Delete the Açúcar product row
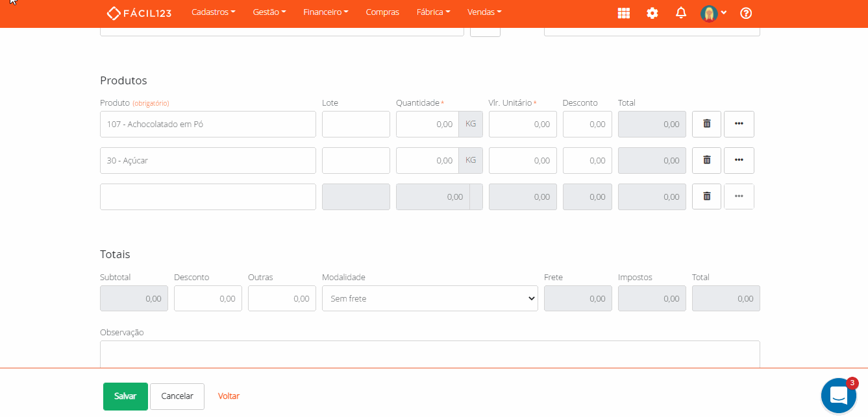Viewport: 868px width, 417px height. pyautogui.click(x=706, y=160)
